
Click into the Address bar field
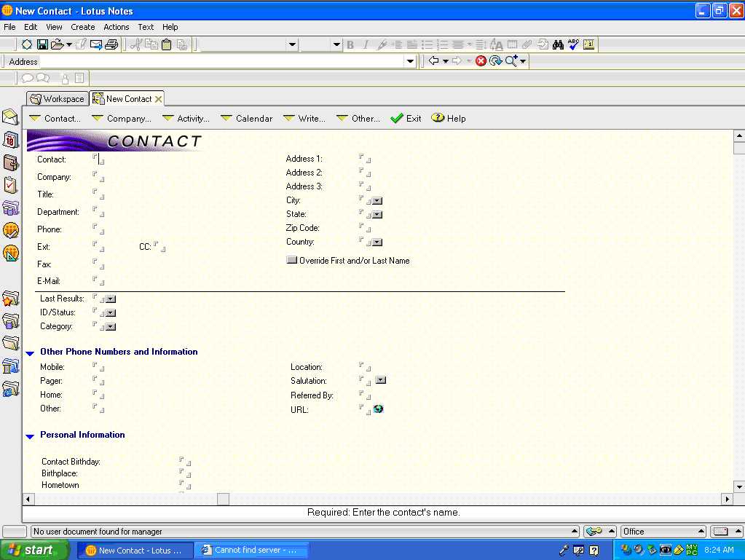221,61
